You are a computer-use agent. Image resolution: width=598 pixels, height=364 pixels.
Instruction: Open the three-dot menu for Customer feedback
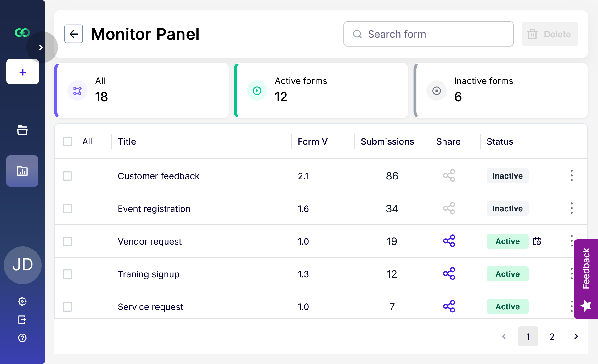coord(572,176)
